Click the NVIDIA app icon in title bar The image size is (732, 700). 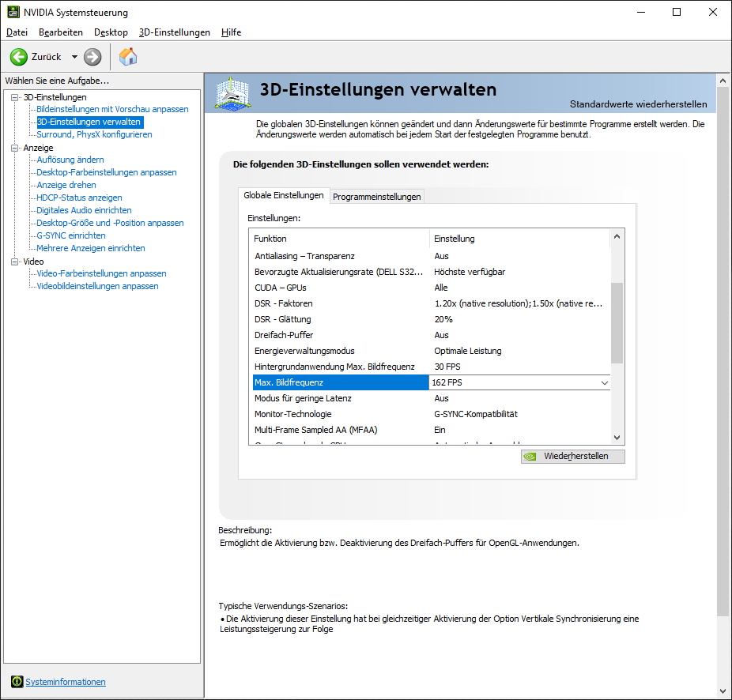click(x=13, y=12)
